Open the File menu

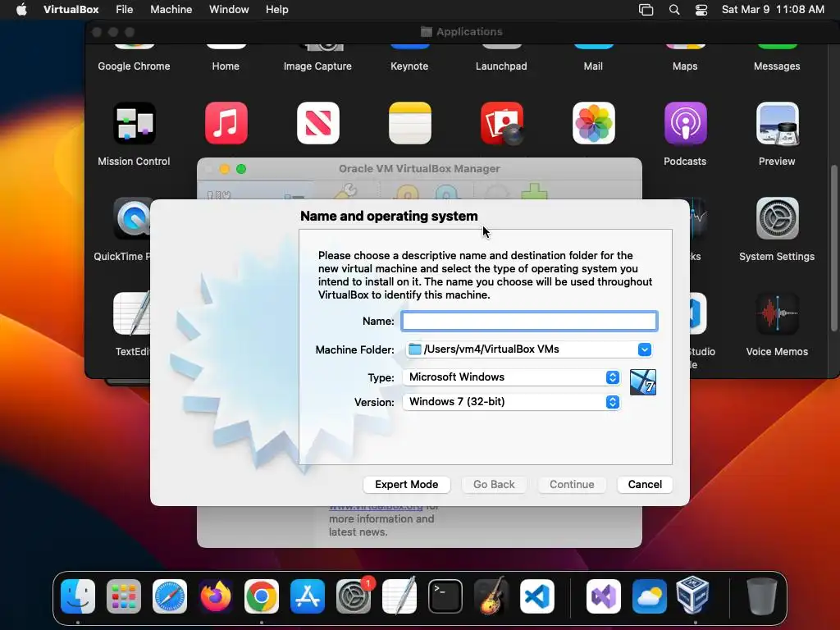coord(125,10)
